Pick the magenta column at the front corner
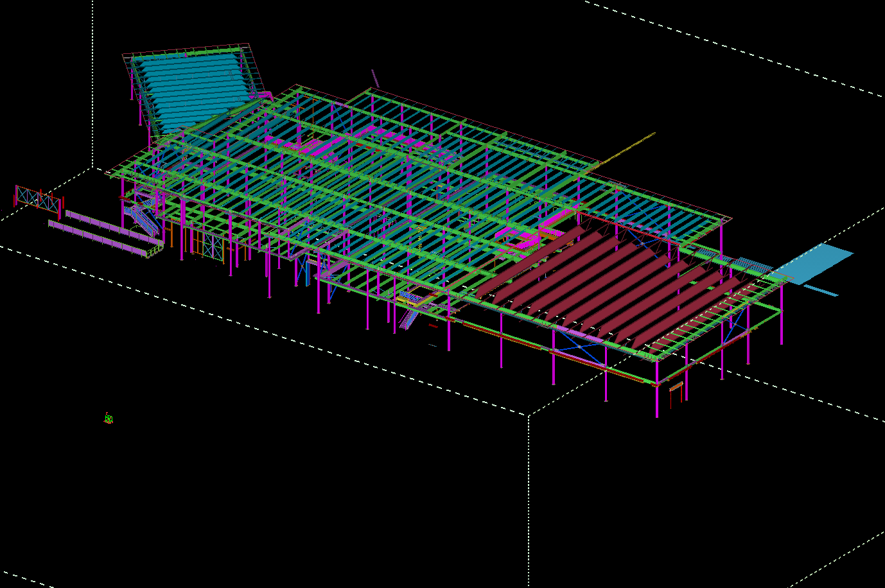 coord(657,398)
